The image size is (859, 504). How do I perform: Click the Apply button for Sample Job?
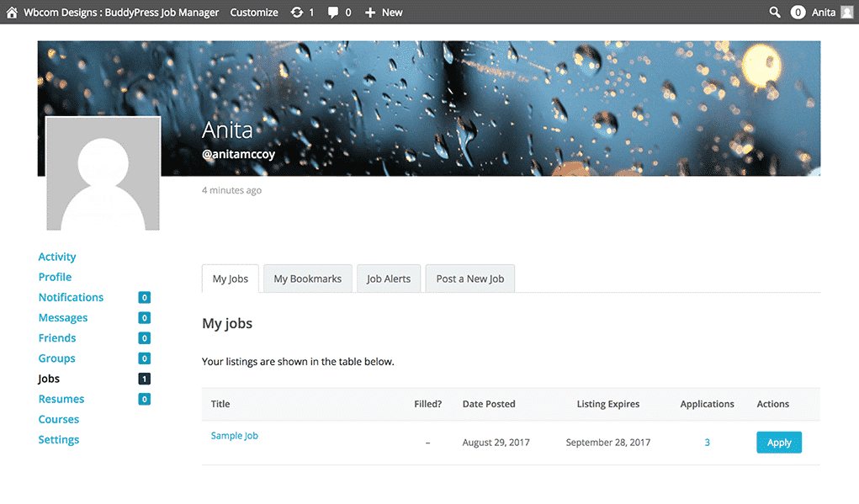click(x=778, y=442)
